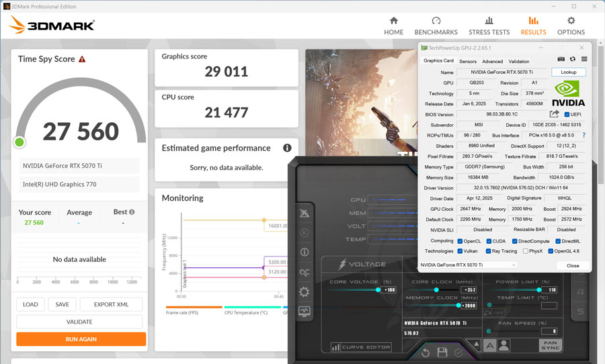Click the Memory Clock +2000 value field

tap(469, 306)
